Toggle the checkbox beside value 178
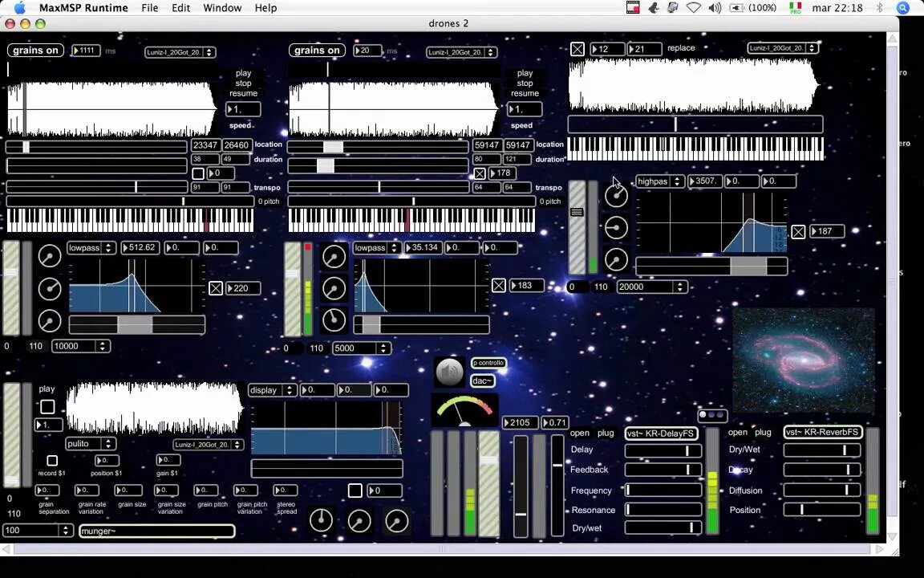The height and width of the screenshot is (578, 924). click(480, 173)
